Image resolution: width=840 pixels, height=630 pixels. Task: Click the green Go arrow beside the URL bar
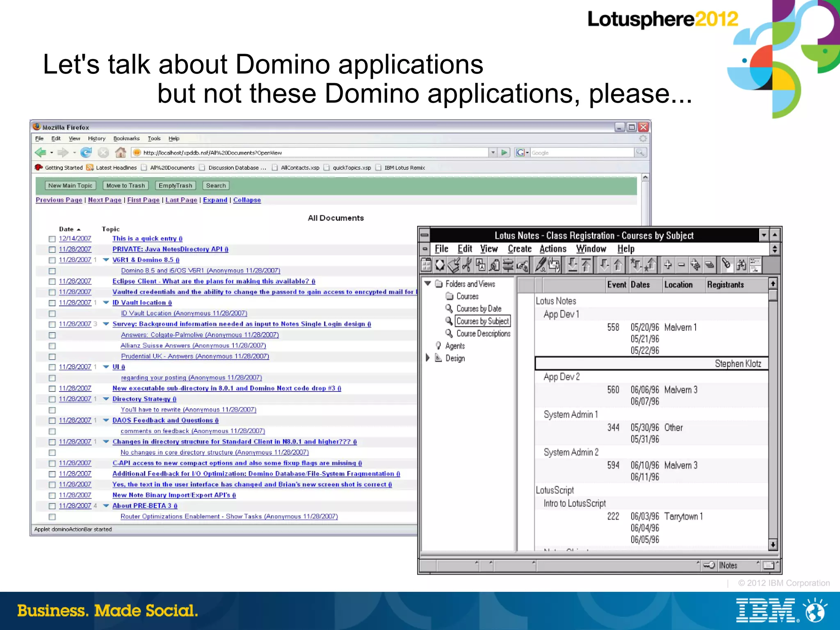click(504, 153)
